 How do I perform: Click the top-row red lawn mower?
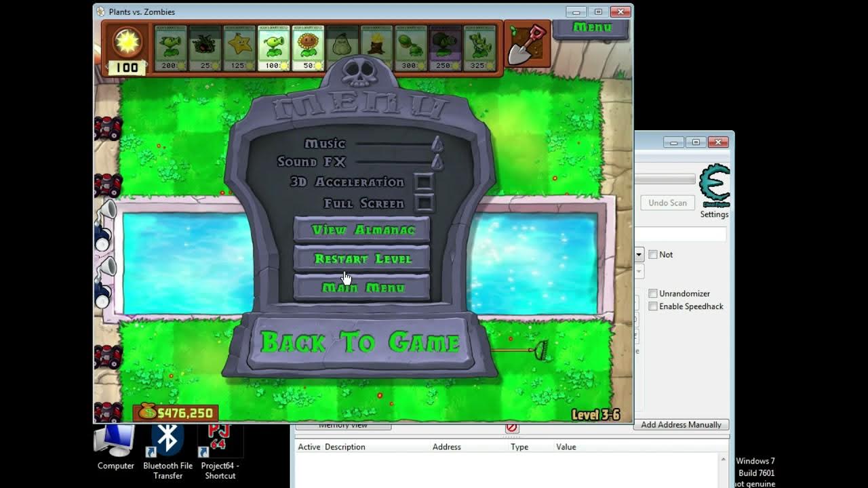tap(108, 127)
